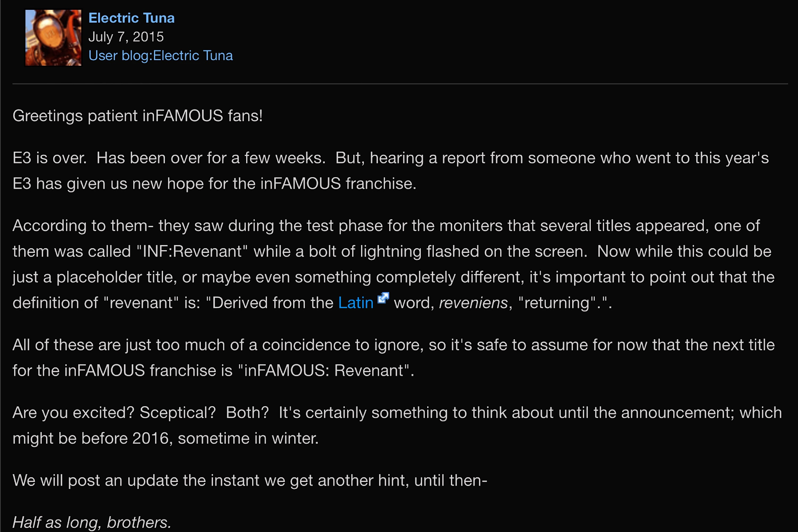Open the Electric Tuna author profile link

coord(131,18)
